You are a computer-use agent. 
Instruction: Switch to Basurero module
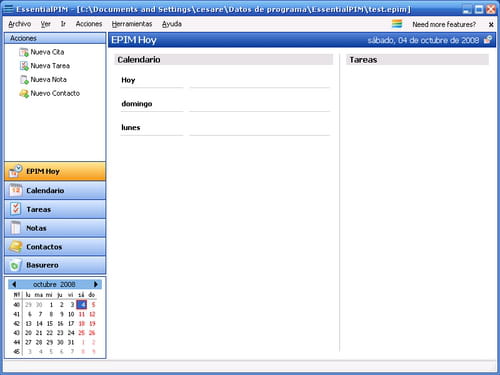(x=55, y=265)
